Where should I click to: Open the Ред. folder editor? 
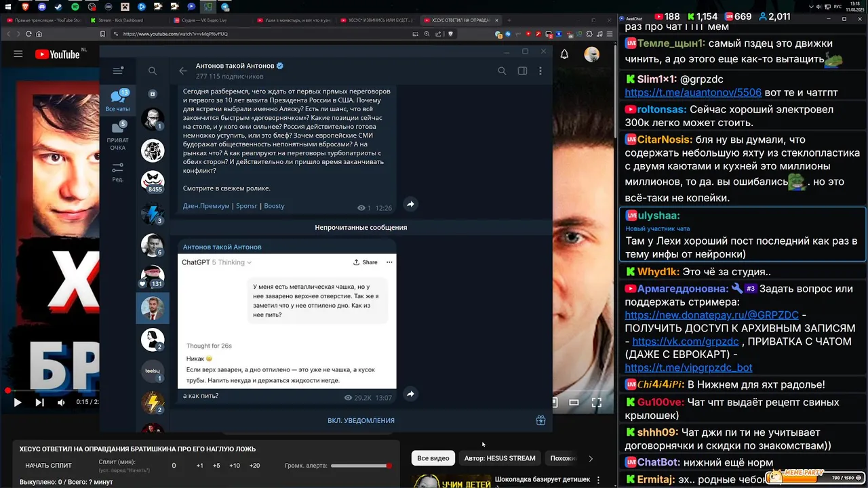click(x=118, y=172)
